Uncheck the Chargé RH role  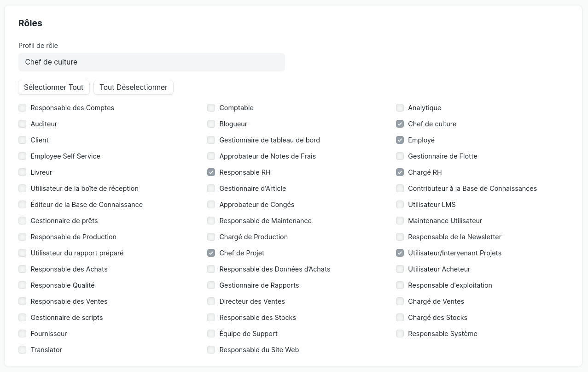coord(400,172)
